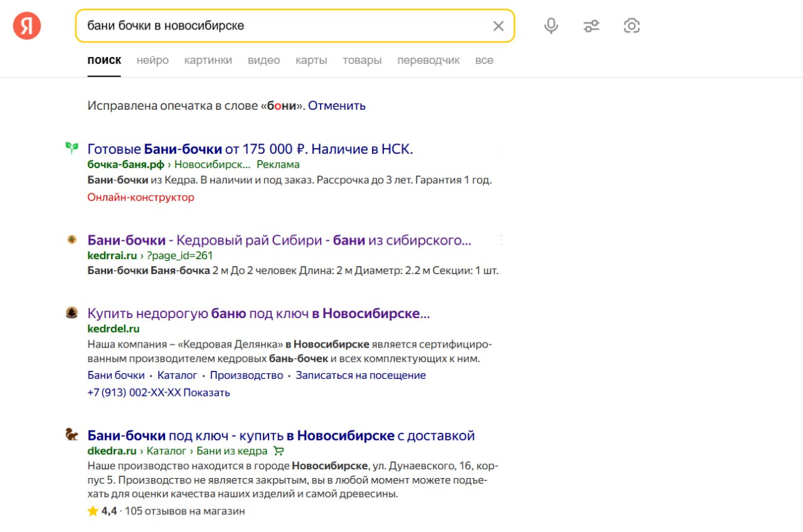This screenshot has height=532, width=803.
Task: Open the 'бочка-баня.рф' domain link
Action: (x=125, y=164)
